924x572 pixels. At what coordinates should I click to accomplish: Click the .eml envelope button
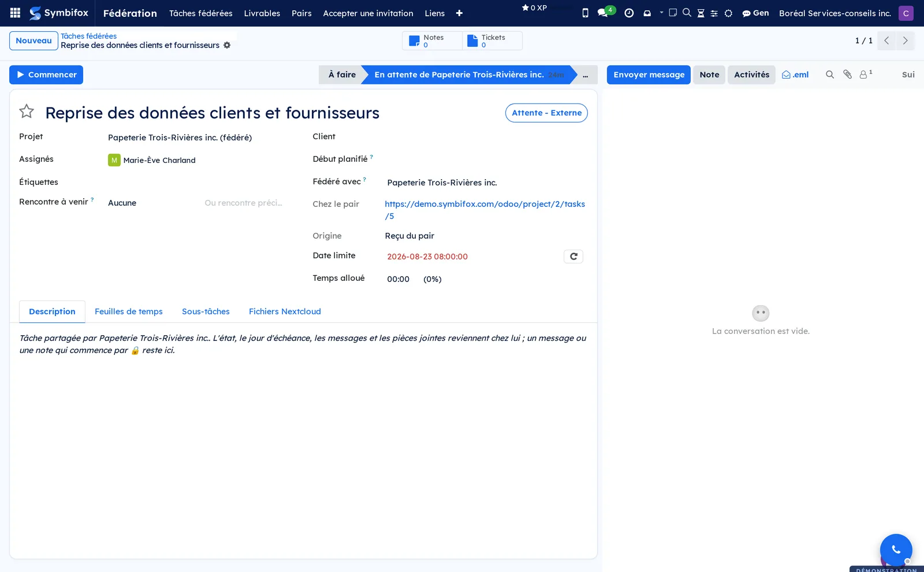(x=795, y=75)
